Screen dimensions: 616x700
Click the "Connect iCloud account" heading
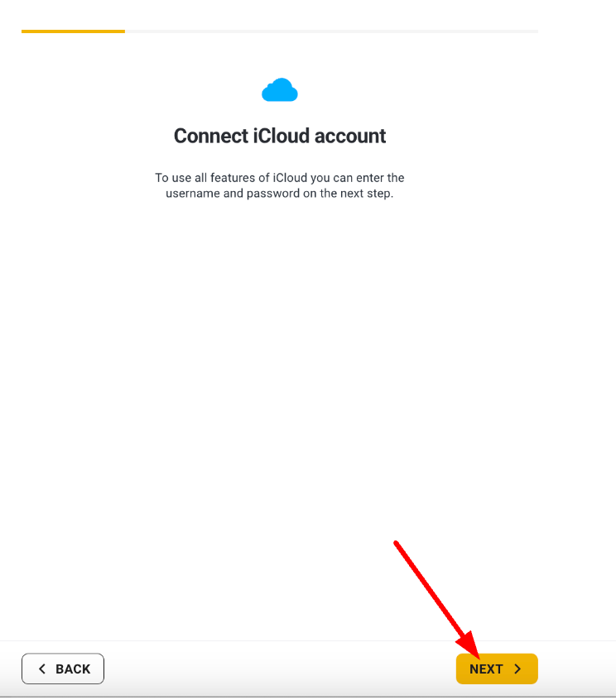coord(280,136)
